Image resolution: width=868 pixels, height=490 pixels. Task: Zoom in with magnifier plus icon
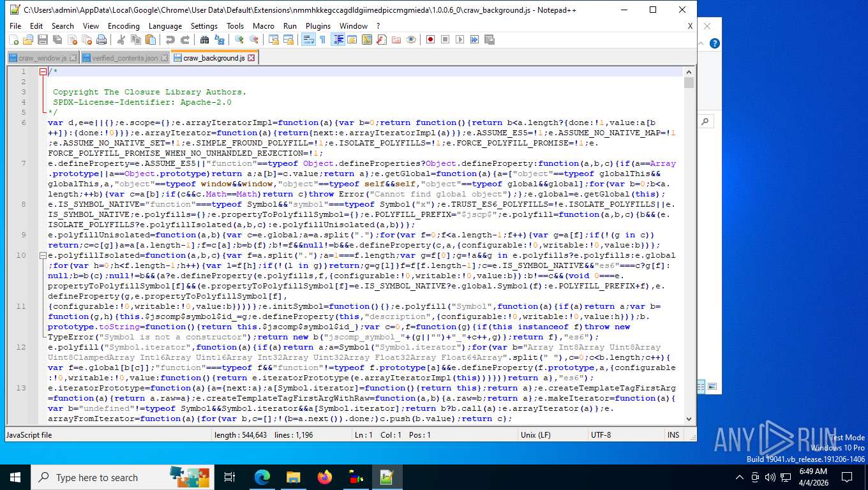pos(239,40)
